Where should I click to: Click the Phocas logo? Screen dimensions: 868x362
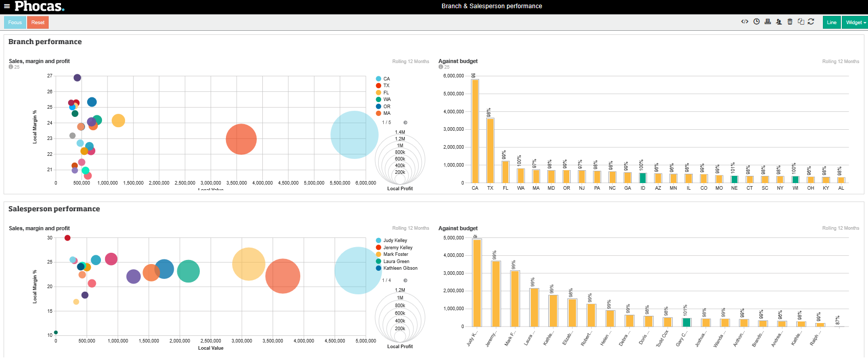tap(39, 6)
